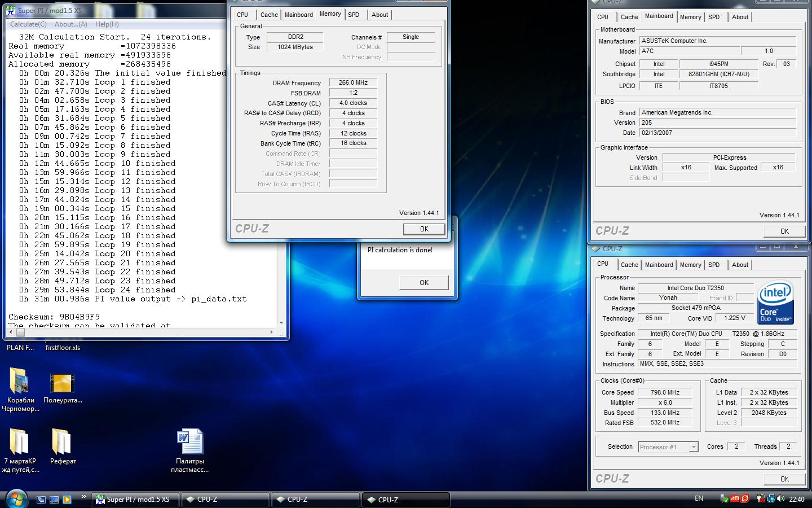Click the volume speaker tray icon
Image resolution: width=812 pixels, height=508 pixels.
780,499
